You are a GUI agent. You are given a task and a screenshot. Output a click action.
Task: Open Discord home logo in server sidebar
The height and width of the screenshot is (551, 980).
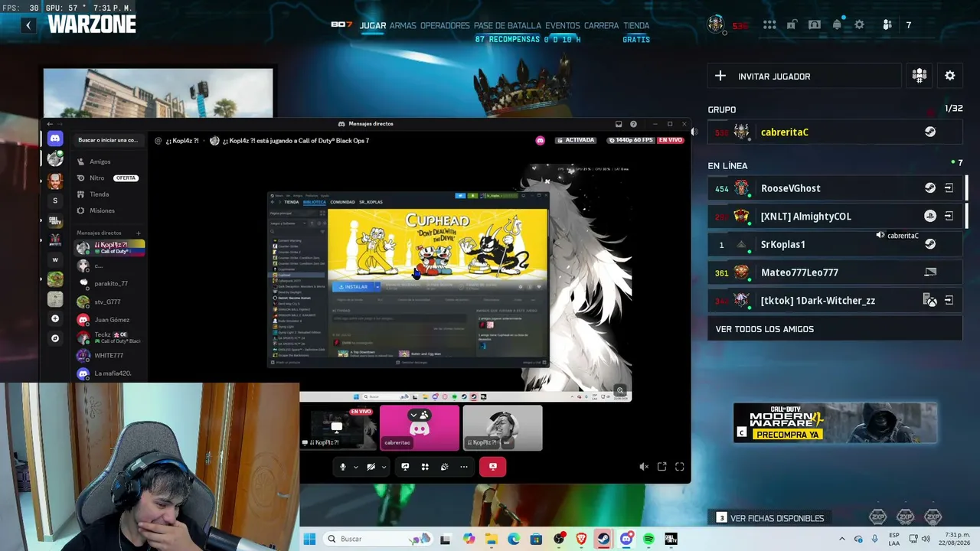click(54, 139)
